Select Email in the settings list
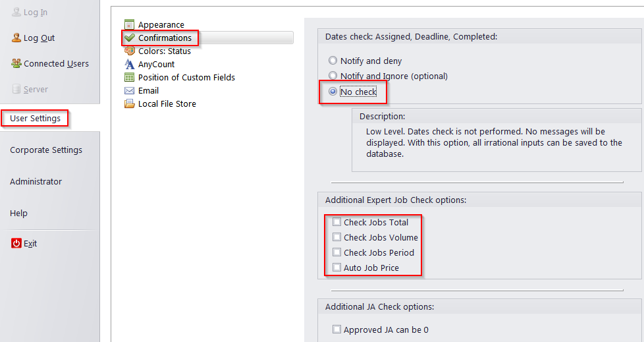The image size is (644, 342). (x=148, y=90)
